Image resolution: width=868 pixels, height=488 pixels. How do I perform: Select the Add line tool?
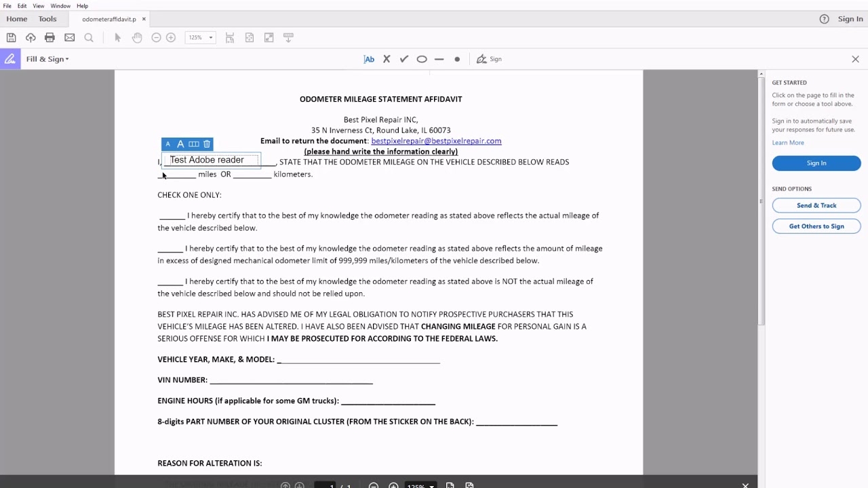click(x=439, y=59)
